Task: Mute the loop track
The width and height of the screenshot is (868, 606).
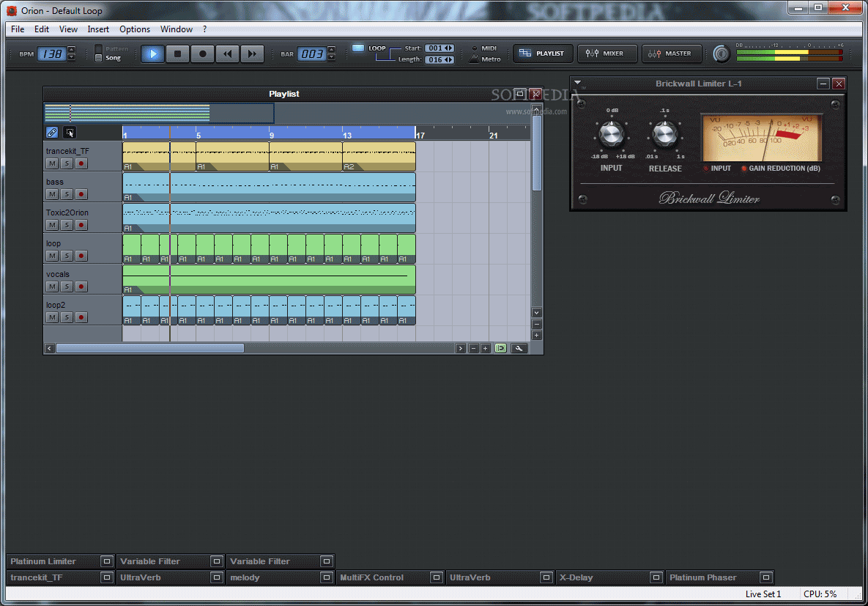Action: [52, 256]
